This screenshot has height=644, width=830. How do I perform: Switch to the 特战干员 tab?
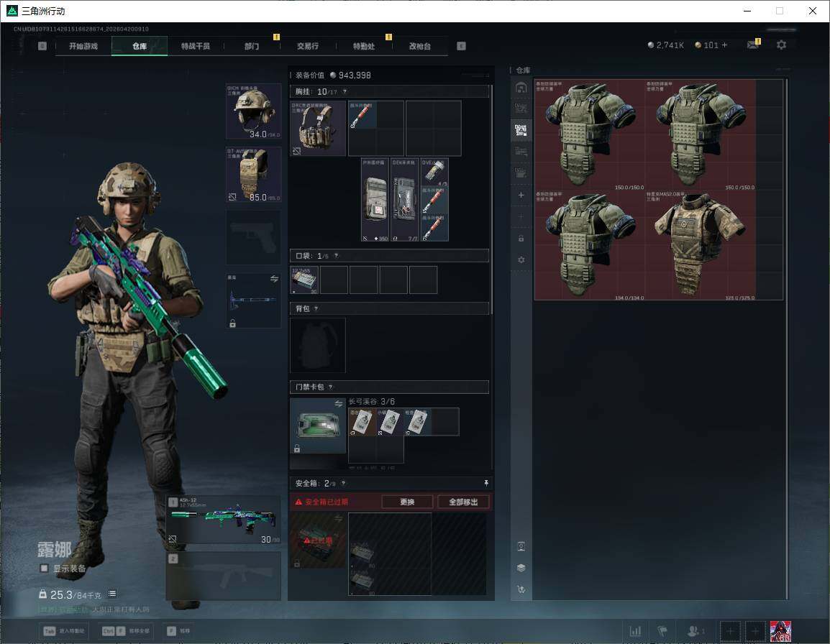196,46
